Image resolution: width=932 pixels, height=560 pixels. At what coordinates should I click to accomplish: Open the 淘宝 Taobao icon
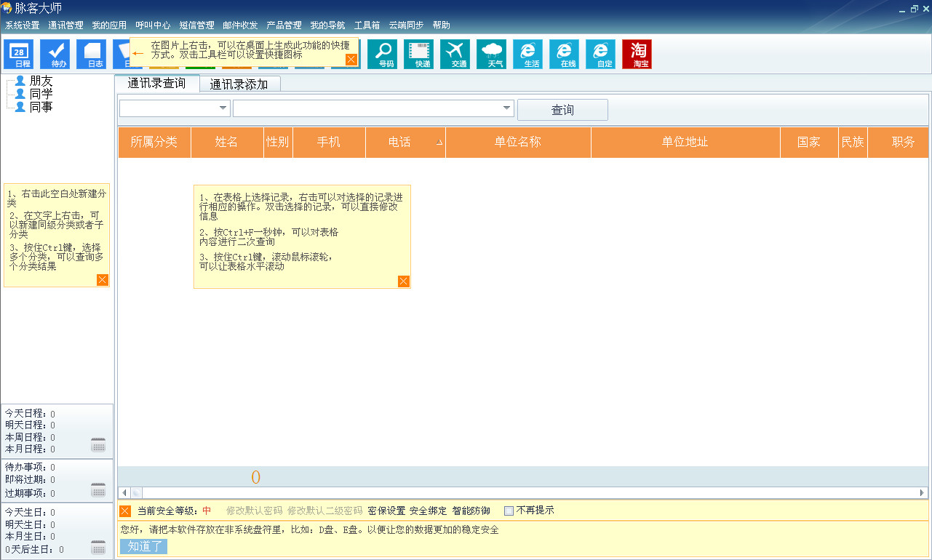(x=636, y=54)
